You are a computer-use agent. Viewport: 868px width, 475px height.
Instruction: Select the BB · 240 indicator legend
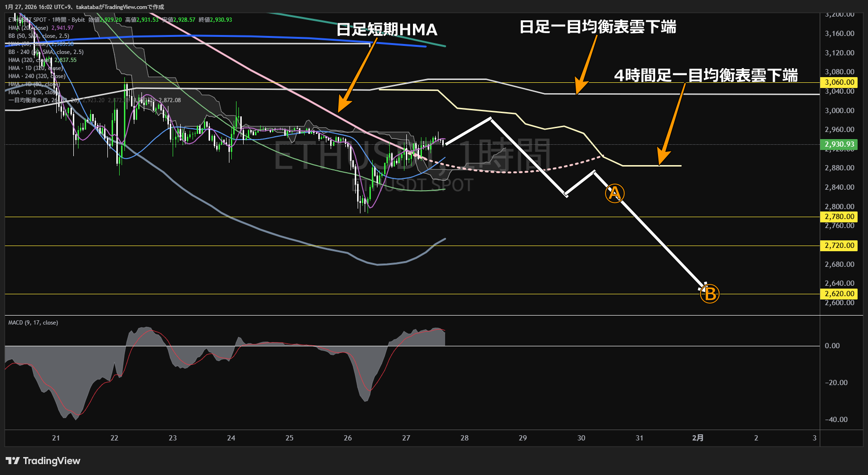(46, 52)
